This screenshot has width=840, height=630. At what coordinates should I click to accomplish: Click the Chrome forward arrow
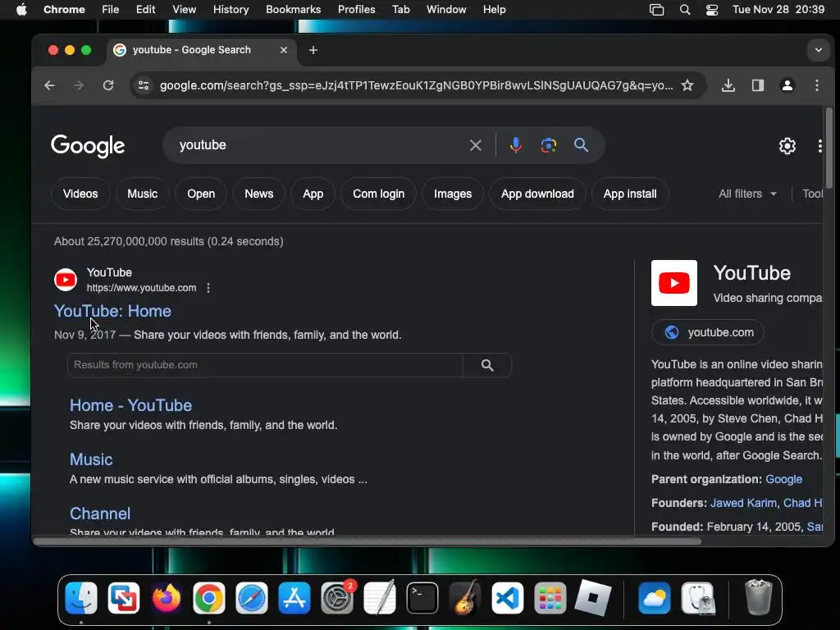[78, 85]
